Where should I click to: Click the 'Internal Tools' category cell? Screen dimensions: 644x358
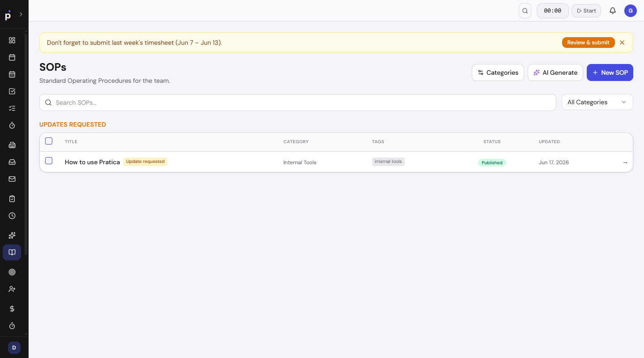coord(300,162)
